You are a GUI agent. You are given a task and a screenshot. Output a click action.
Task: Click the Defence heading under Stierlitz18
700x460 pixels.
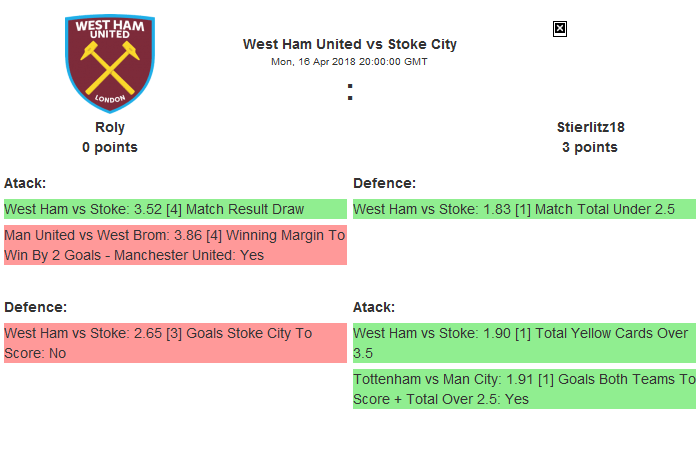coord(385,183)
